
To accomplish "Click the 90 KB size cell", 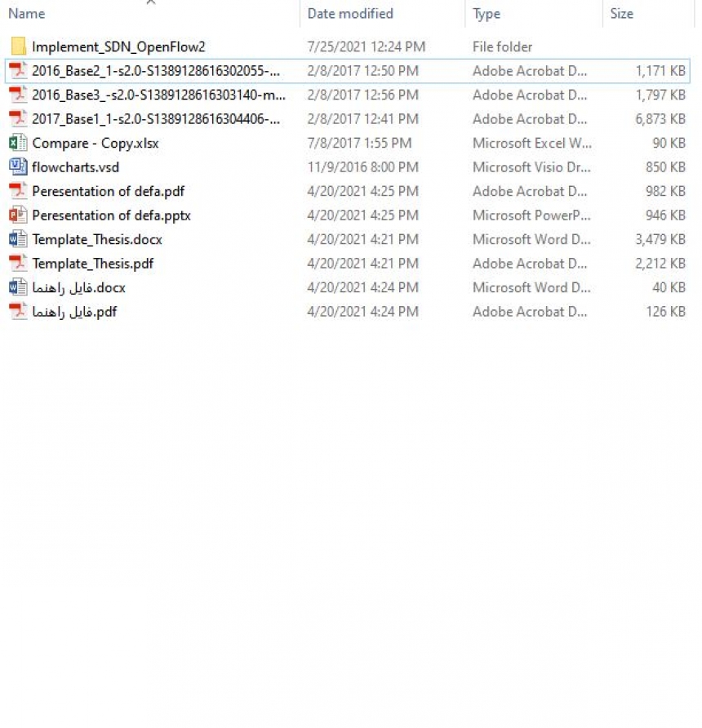I will coord(669,143).
